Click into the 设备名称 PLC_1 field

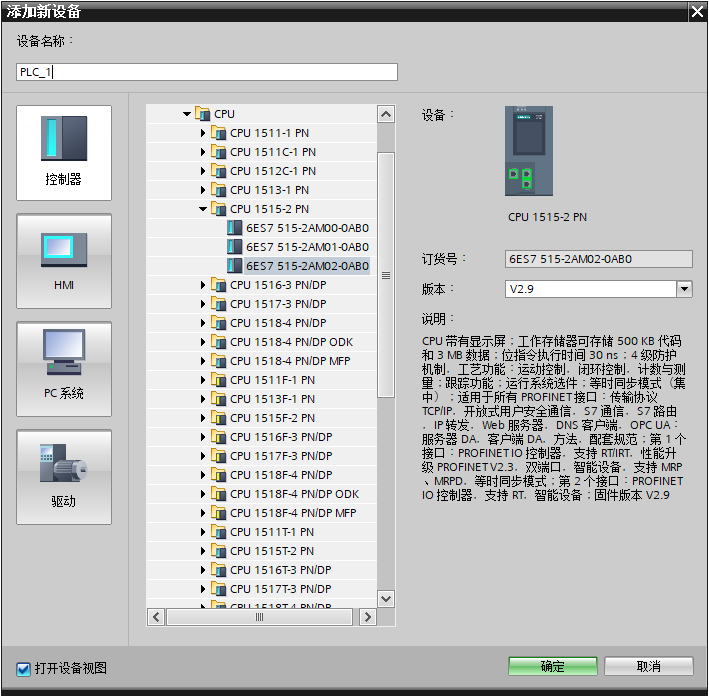207,72
